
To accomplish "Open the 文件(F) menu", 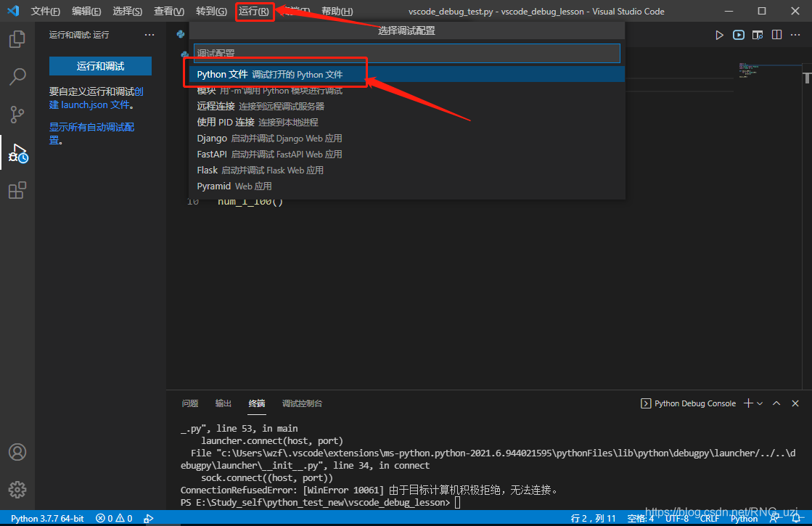I will 45,11.
